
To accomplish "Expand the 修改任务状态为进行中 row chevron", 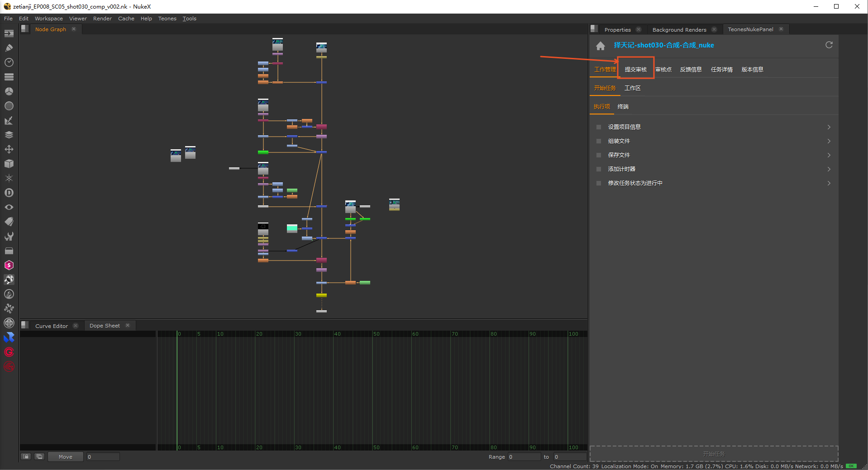I will pyautogui.click(x=829, y=183).
